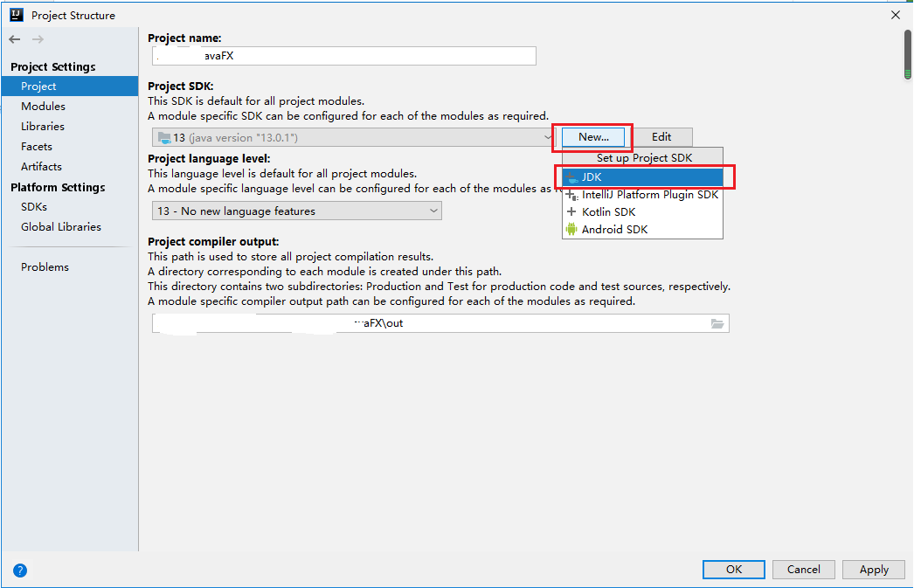Open Global Libraries in the sidebar
This screenshot has height=588, width=914.
coord(70,226)
